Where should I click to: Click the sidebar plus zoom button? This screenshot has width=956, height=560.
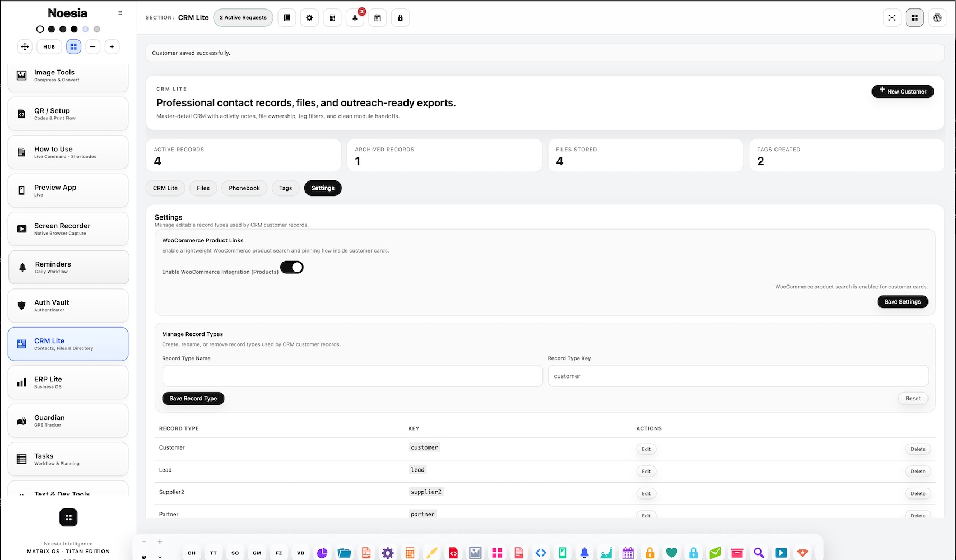(x=112, y=46)
